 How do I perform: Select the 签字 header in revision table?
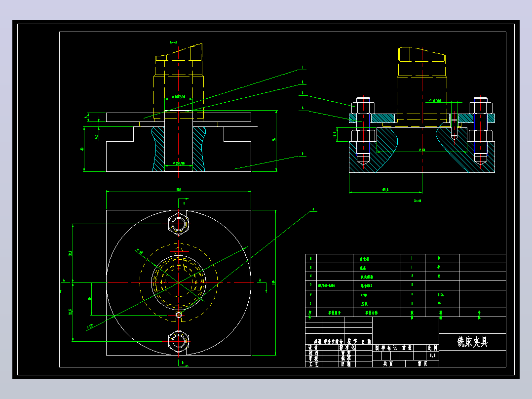click(x=351, y=342)
